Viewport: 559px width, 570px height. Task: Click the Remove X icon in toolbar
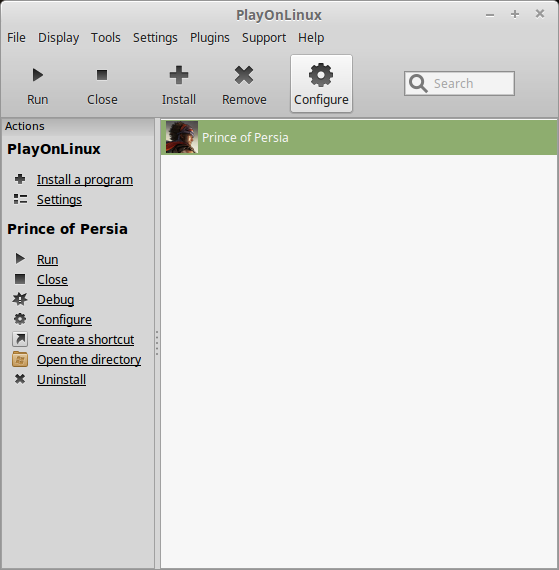tap(244, 75)
